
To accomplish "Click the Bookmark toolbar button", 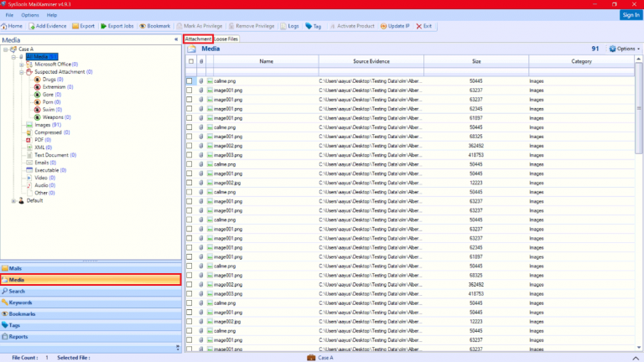I will 155,26.
